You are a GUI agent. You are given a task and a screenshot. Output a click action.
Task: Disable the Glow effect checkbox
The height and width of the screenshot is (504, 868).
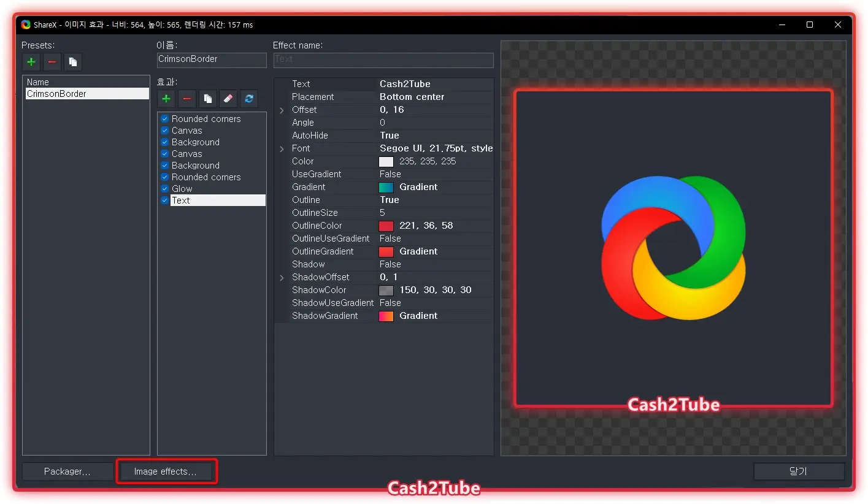[164, 189]
